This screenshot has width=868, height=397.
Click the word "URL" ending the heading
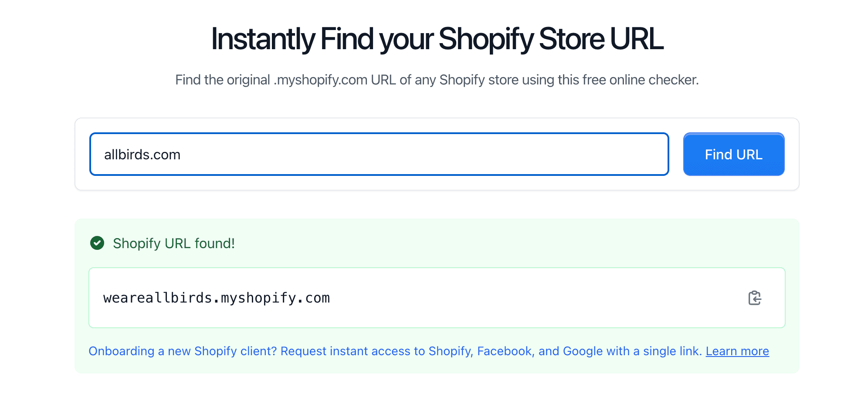636,39
